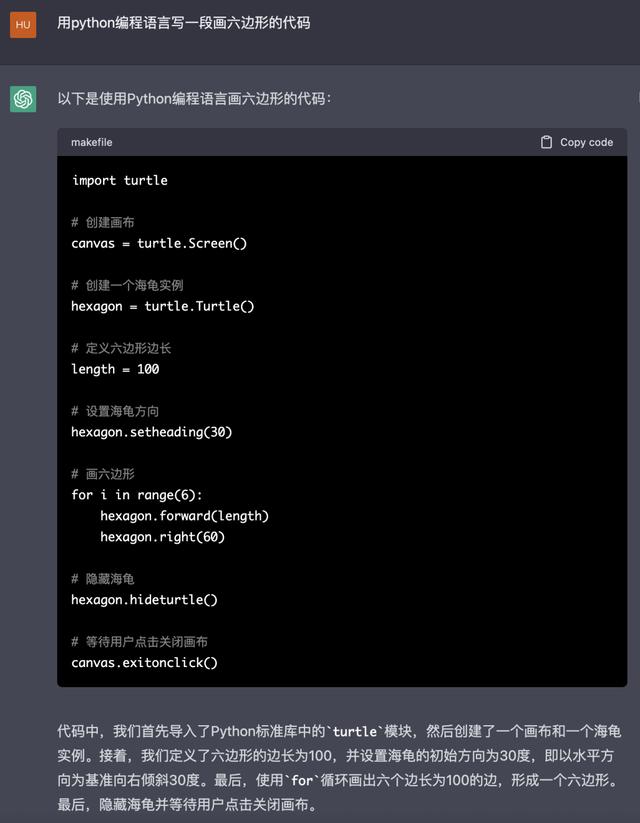Click the clipboard icon in code header
This screenshot has height=823, width=640.
(546, 142)
